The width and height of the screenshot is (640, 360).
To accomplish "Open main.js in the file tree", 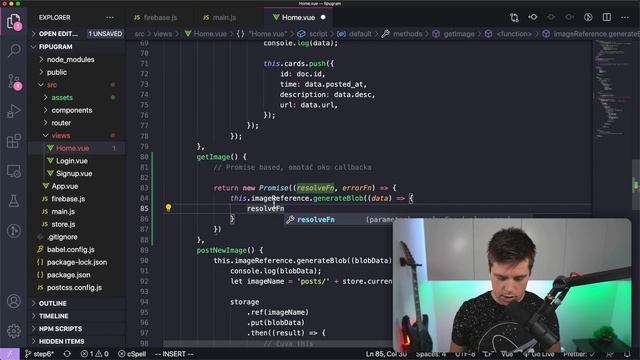I will click(63, 211).
